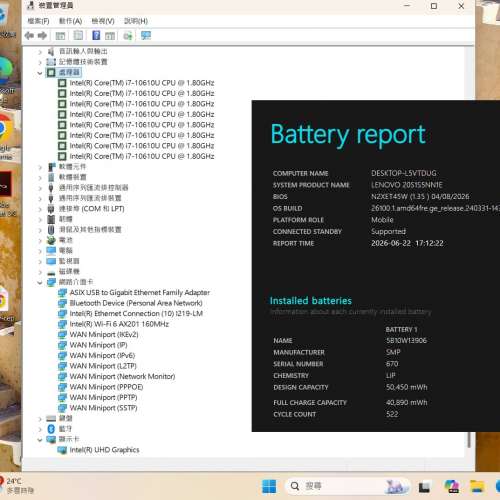
Task: Collapse the network adapters category chevron
Action: [40, 282]
